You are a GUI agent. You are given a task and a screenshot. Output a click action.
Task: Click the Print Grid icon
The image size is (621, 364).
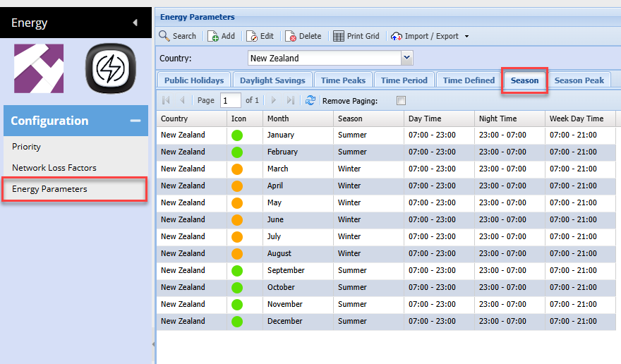(x=339, y=36)
